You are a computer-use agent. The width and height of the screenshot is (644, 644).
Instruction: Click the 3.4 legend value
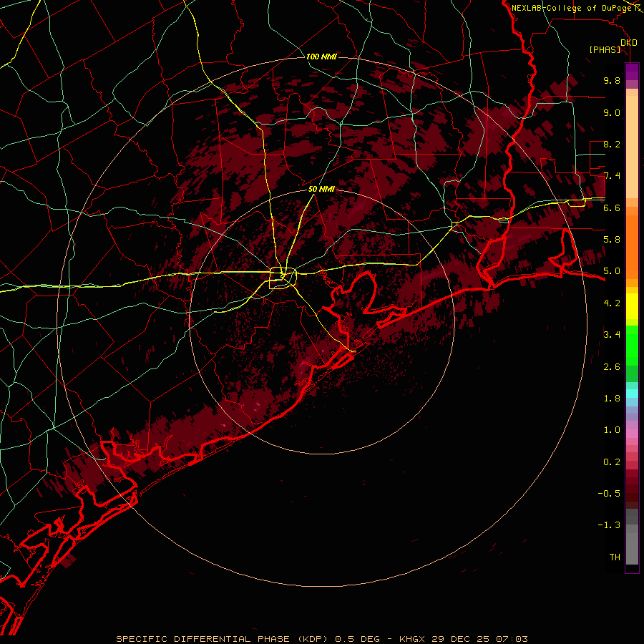tap(612, 335)
